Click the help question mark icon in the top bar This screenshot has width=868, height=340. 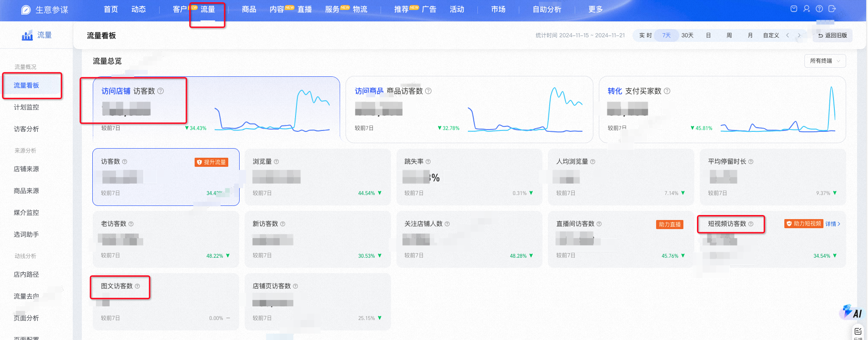[x=819, y=9]
